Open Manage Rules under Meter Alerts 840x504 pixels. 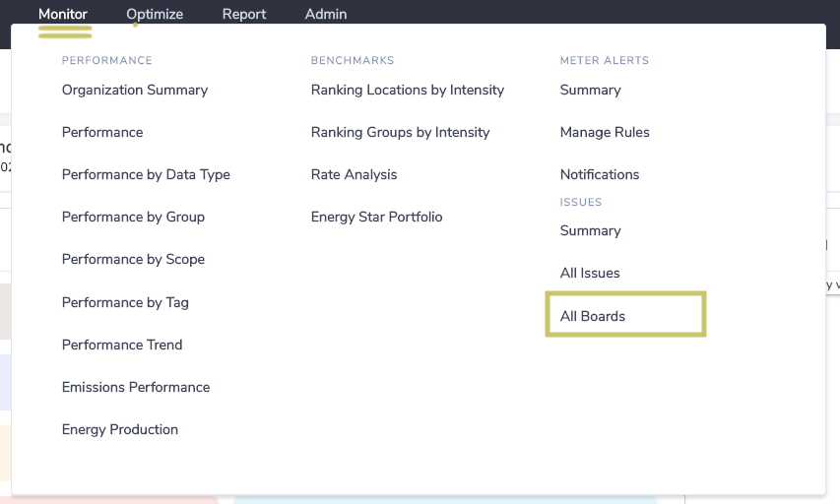pyautogui.click(x=605, y=132)
